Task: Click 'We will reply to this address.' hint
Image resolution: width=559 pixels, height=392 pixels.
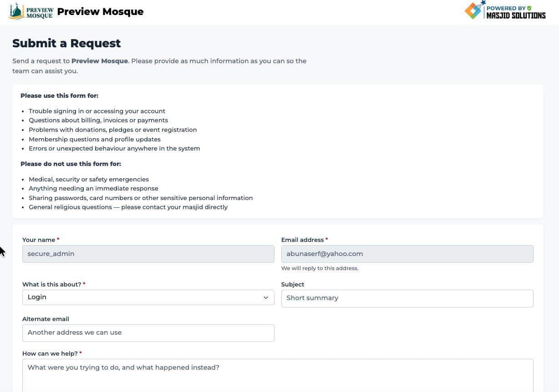Action: [320, 268]
